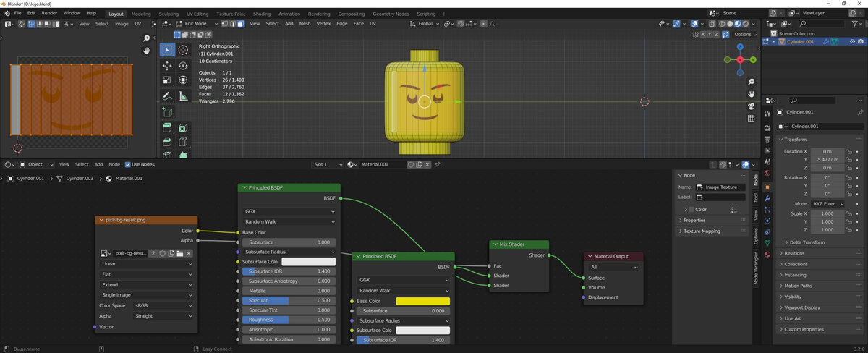This screenshot has height=353, width=868.
Task: Pin the material in node editor header
Action: point(438,164)
